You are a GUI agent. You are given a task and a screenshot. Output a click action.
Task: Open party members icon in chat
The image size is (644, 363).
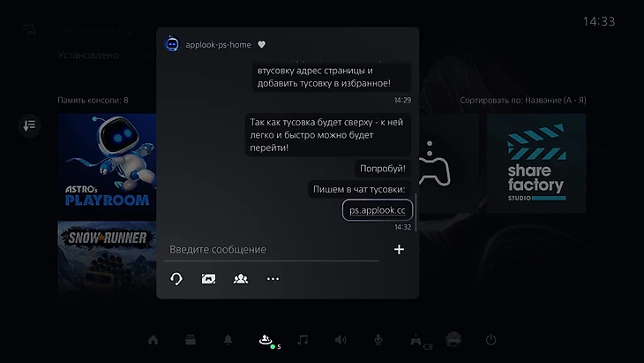(x=241, y=279)
